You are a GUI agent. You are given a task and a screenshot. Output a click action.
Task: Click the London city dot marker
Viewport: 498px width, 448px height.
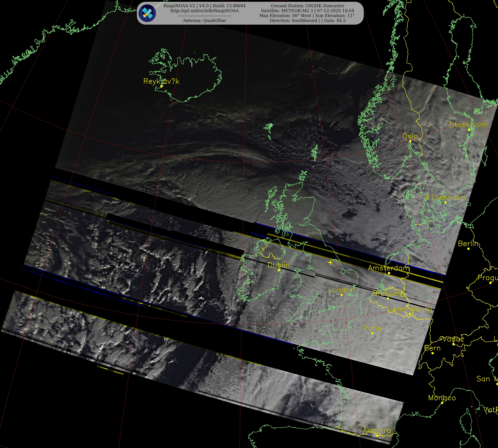pyautogui.click(x=341, y=295)
